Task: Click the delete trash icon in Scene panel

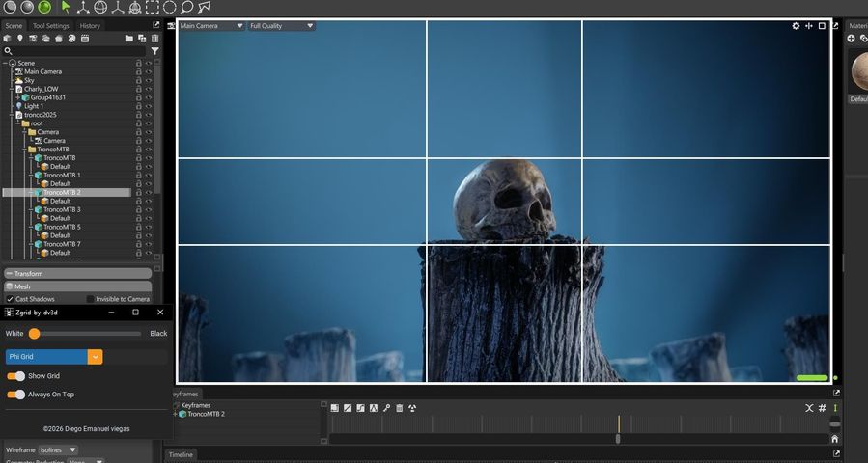Action: click(154, 39)
